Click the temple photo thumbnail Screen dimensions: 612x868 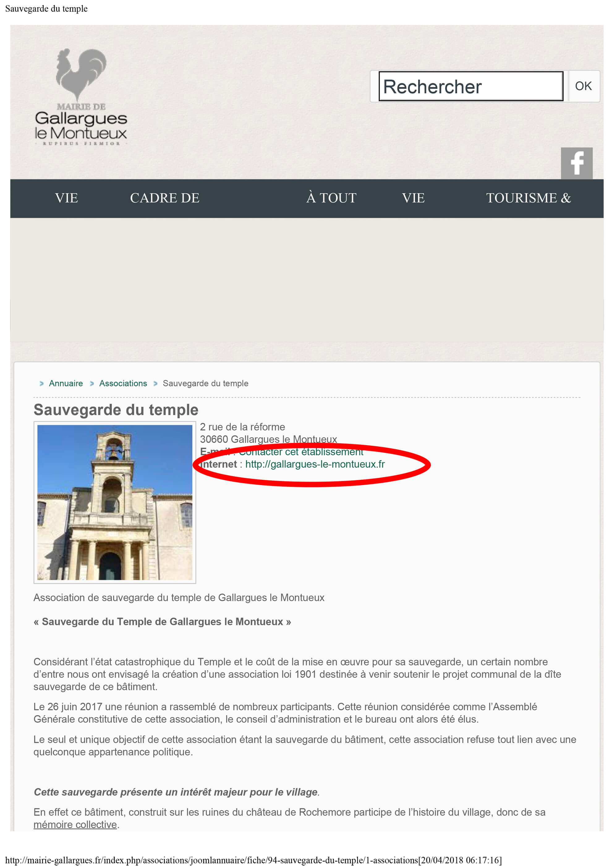115,502
